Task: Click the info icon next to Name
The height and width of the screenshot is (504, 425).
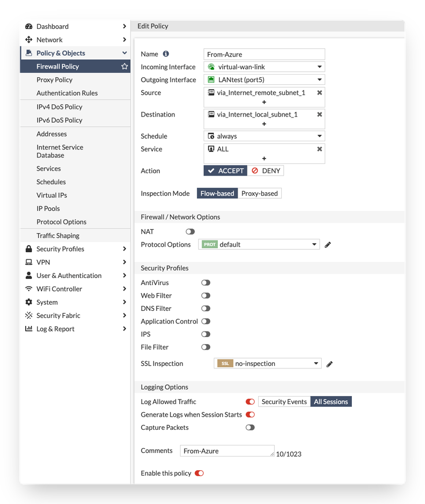Action: [x=166, y=54]
